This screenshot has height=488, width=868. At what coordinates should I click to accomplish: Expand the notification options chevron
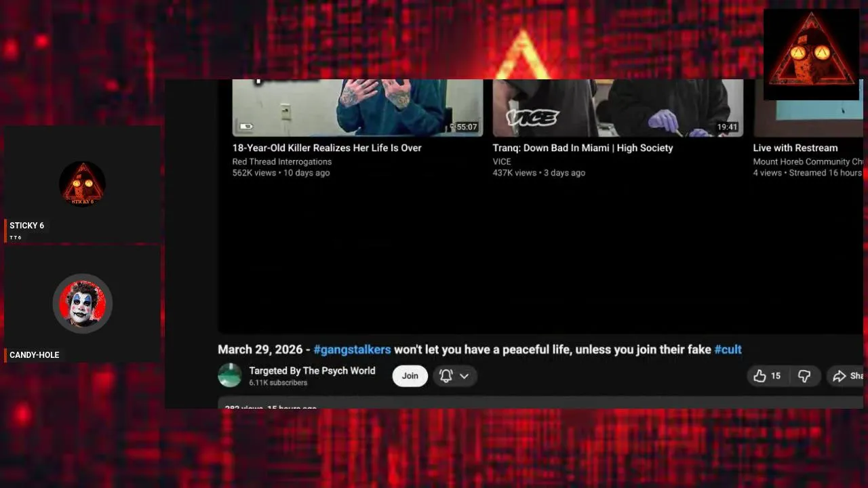465,376
